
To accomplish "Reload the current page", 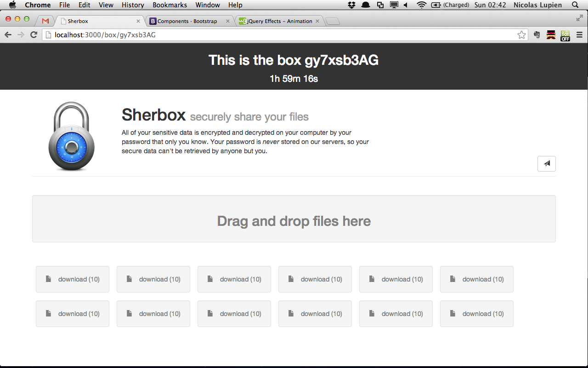I will pos(34,34).
